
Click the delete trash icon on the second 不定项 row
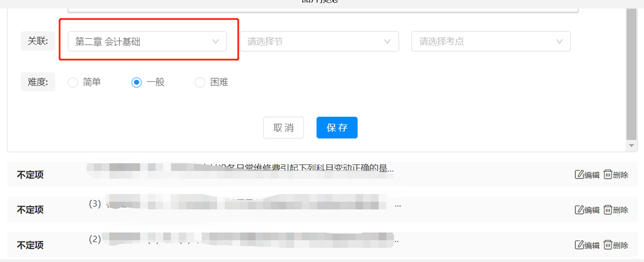pos(608,209)
